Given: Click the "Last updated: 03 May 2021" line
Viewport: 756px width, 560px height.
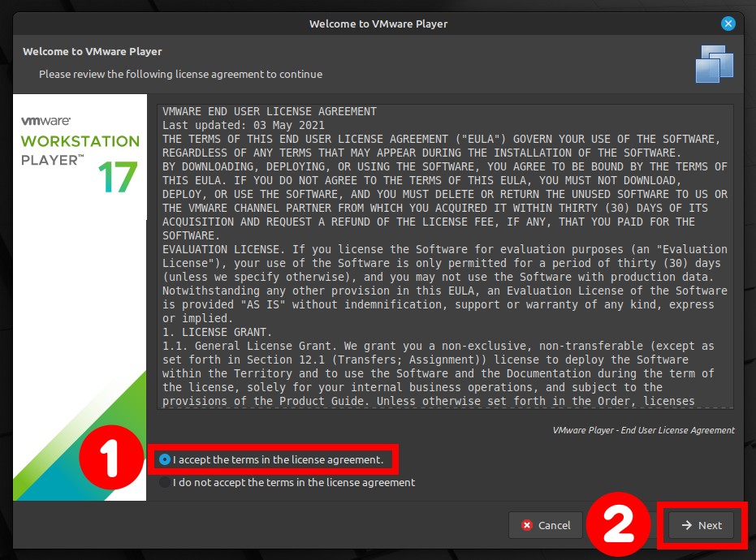Looking at the screenshot, I should pos(244,125).
